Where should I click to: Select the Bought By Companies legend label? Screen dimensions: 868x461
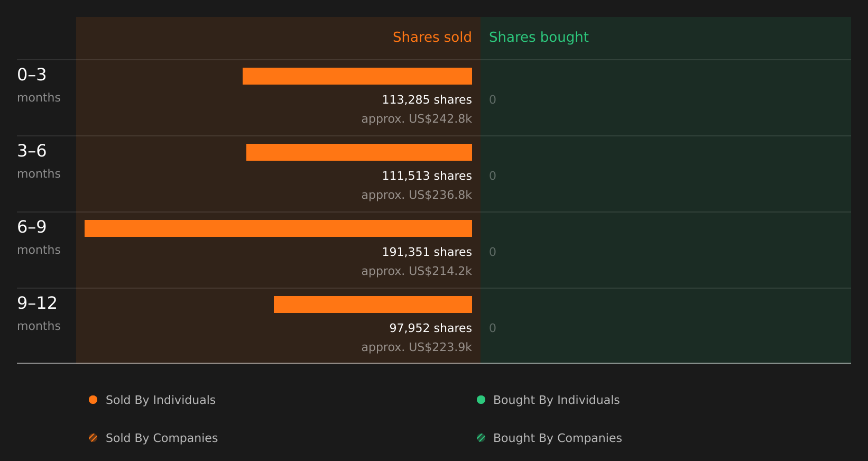[x=557, y=438]
